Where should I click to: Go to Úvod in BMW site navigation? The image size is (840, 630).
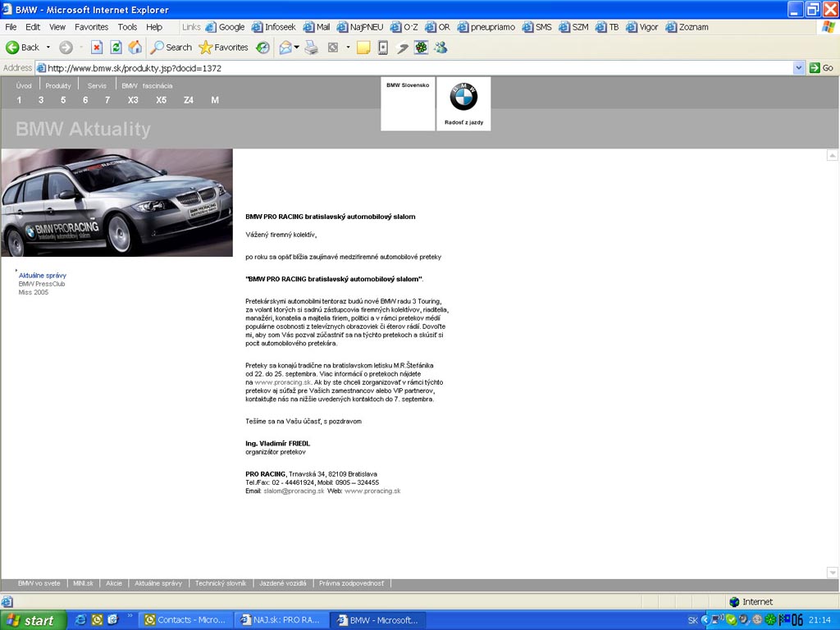click(x=24, y=85)
